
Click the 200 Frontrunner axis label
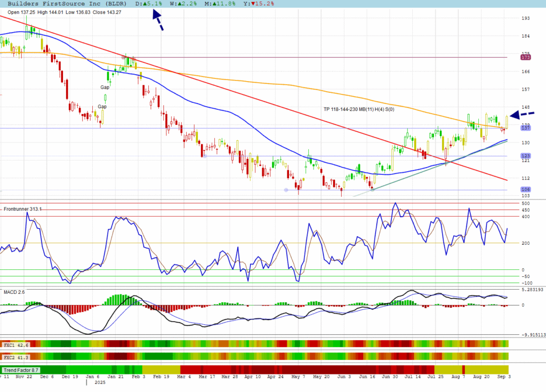click(525, 243)
